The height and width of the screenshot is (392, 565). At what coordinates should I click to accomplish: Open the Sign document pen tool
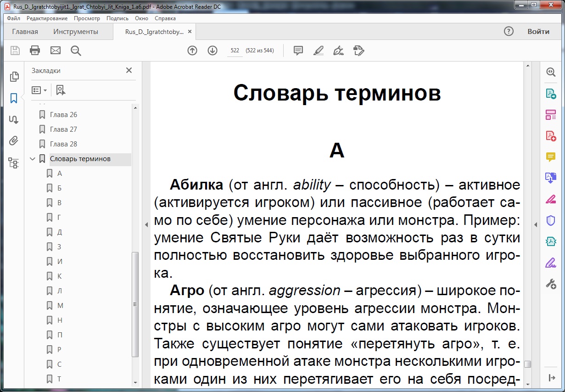pyautogui.click(x=339, y=50)
